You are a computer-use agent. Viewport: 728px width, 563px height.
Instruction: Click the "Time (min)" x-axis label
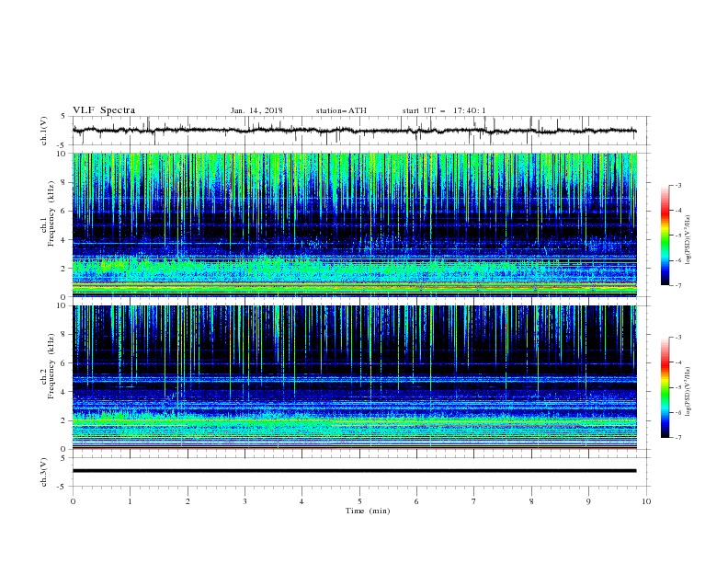(368, 511)
